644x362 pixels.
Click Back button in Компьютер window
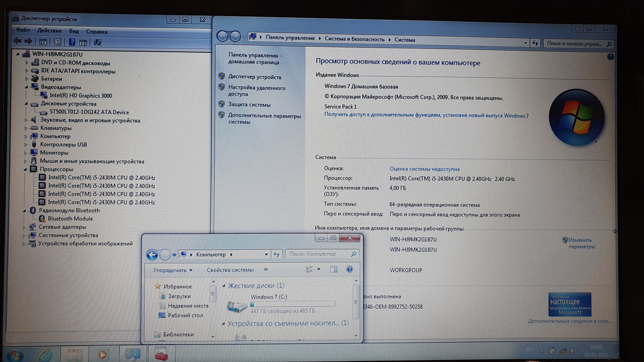152,255
